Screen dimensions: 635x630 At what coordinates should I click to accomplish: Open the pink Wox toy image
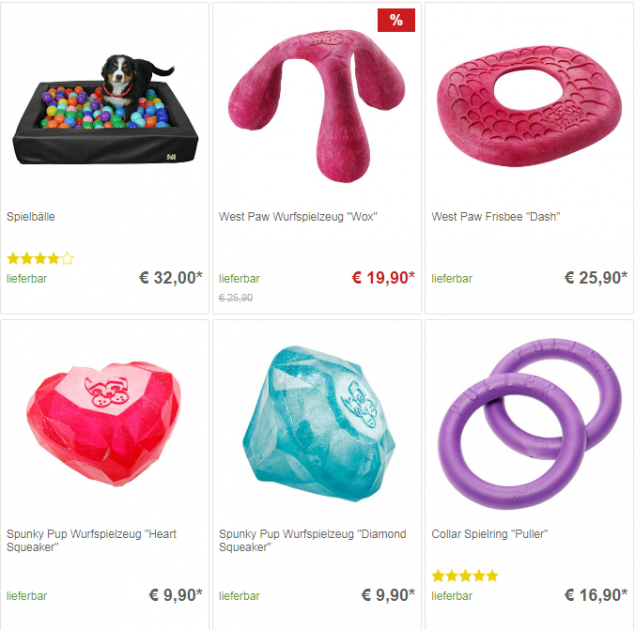tap(317, 106)
